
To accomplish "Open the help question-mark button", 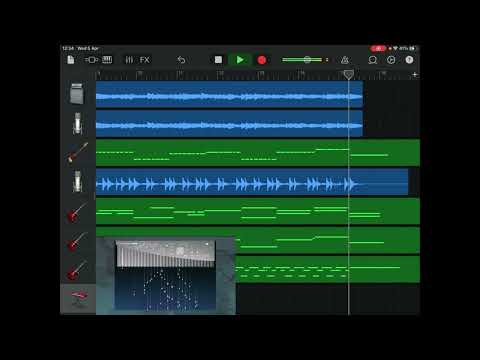I will [409, 60].
